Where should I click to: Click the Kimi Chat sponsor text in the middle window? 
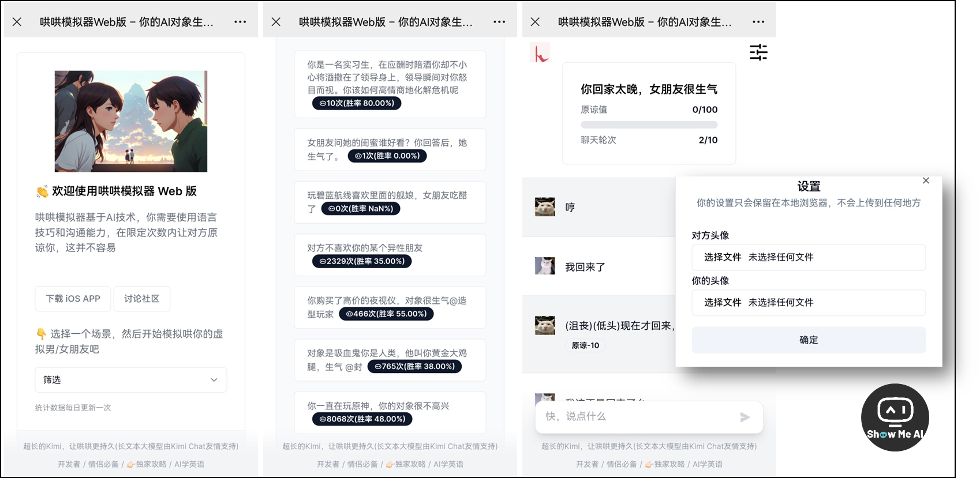coord(390,446)
